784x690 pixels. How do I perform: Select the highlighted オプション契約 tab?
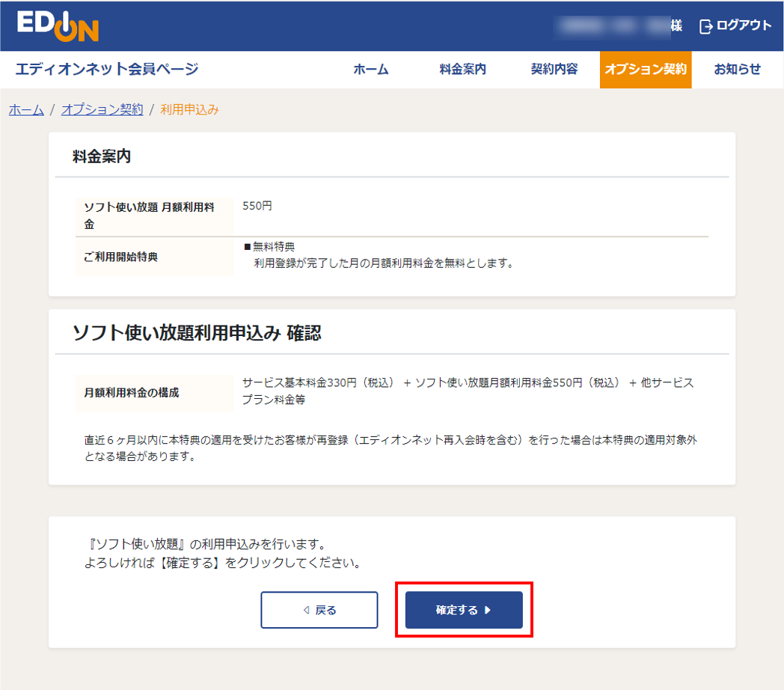pos(646,69)
